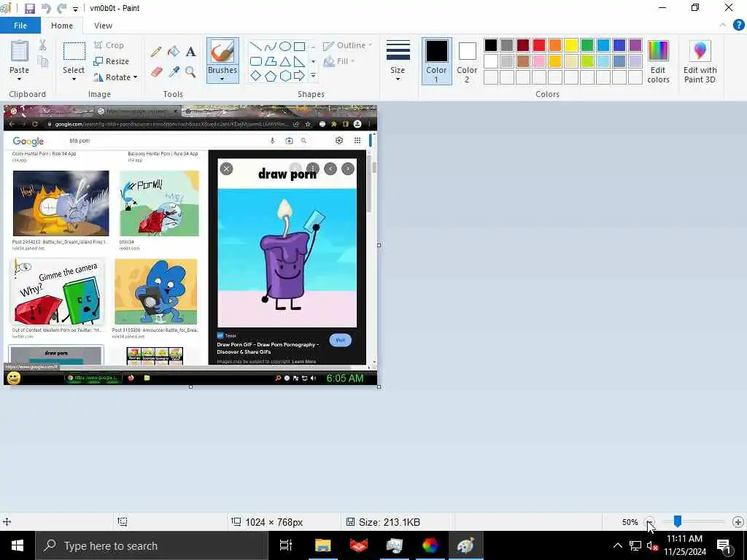Viewport: 747px width, 560px height.
Task: Open the line Size dropdown
Action: [x=398, y=61]
